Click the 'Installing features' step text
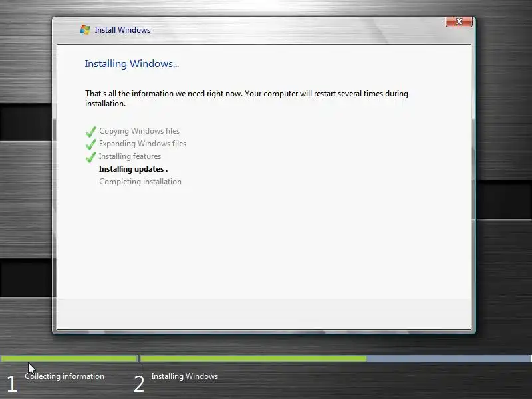The height and width of the screenshot is (399, 532). pos(130,156)
